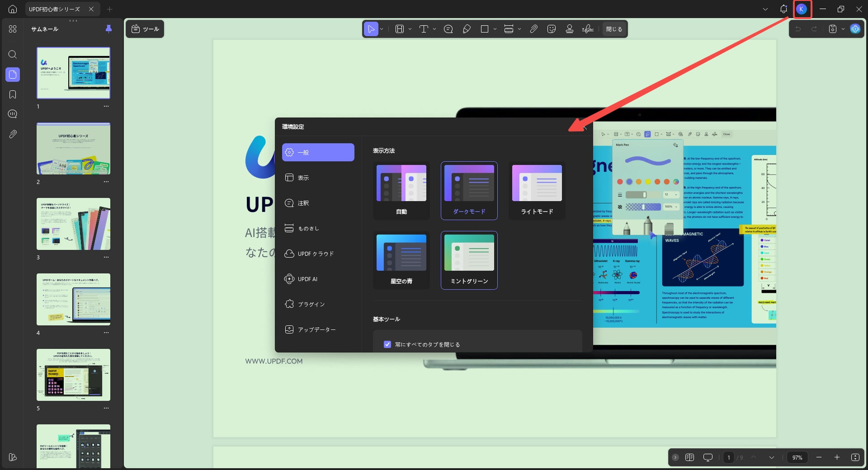Toggle 常にすべてのタブを閉じる checkbox
The image size is (868, 470).
pyautogui.click(x=387, y=344)
